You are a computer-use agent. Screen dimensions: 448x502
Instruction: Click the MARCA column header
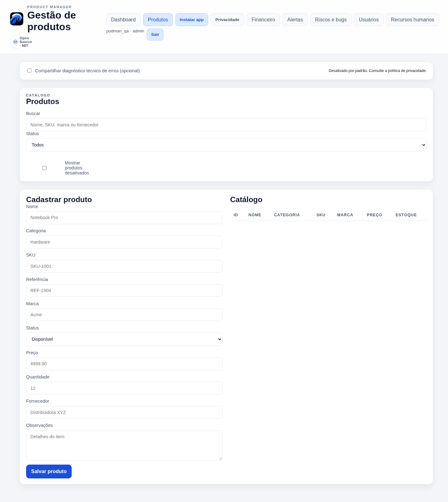345,215
